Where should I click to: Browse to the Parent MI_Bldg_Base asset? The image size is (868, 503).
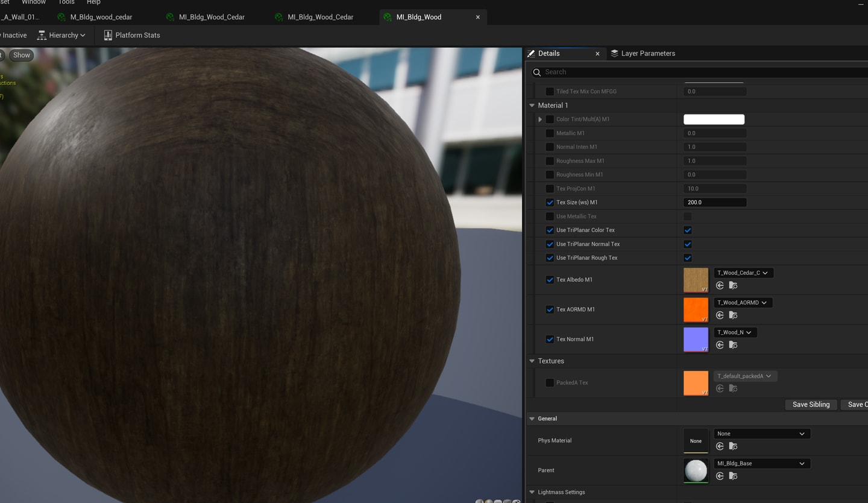733,476
